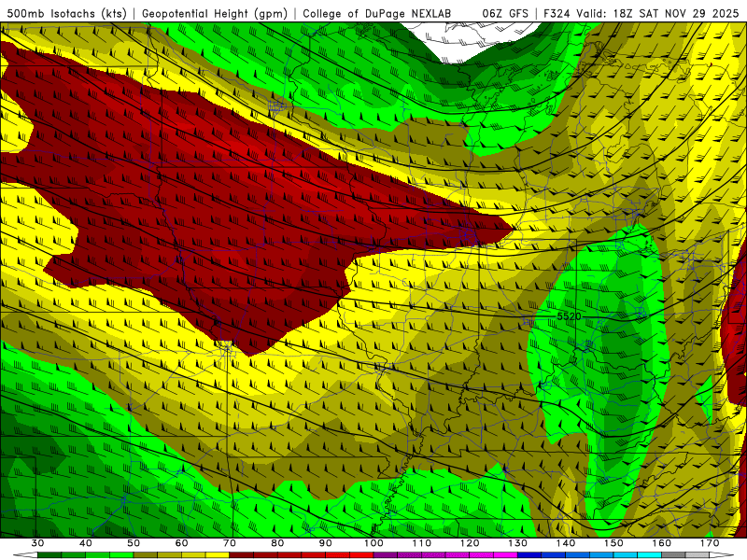This screenshot has width=747, height=560.
Task: Click the '06Z GFS' model run label
Action: click(x=505, y=14)
